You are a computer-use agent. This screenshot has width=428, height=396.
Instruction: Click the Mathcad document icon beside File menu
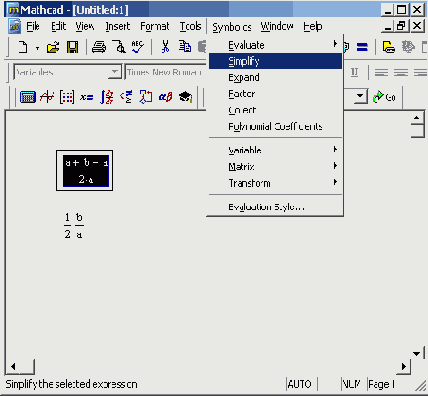point(15,26)
